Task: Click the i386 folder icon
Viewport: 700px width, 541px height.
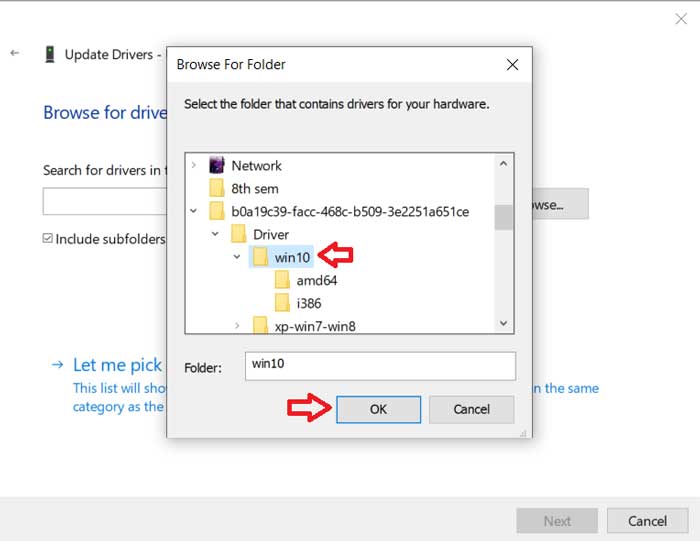Action: [x=282, y=303]
